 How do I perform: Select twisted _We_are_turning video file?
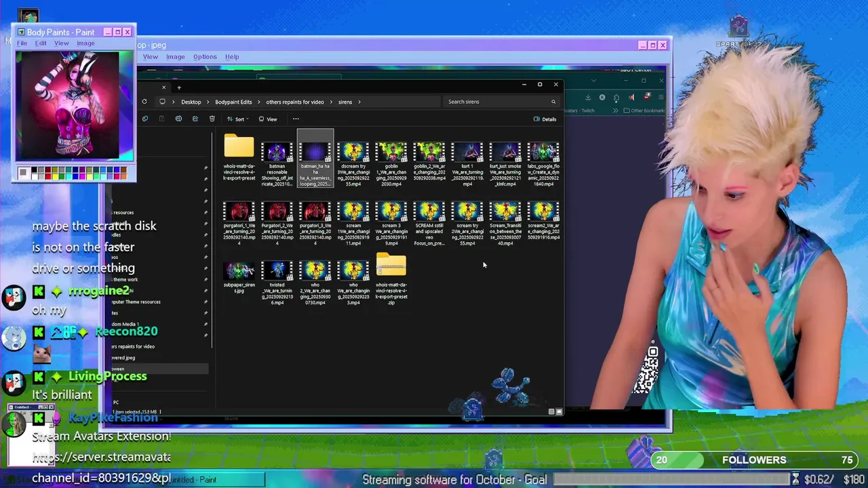coord(277,283)
